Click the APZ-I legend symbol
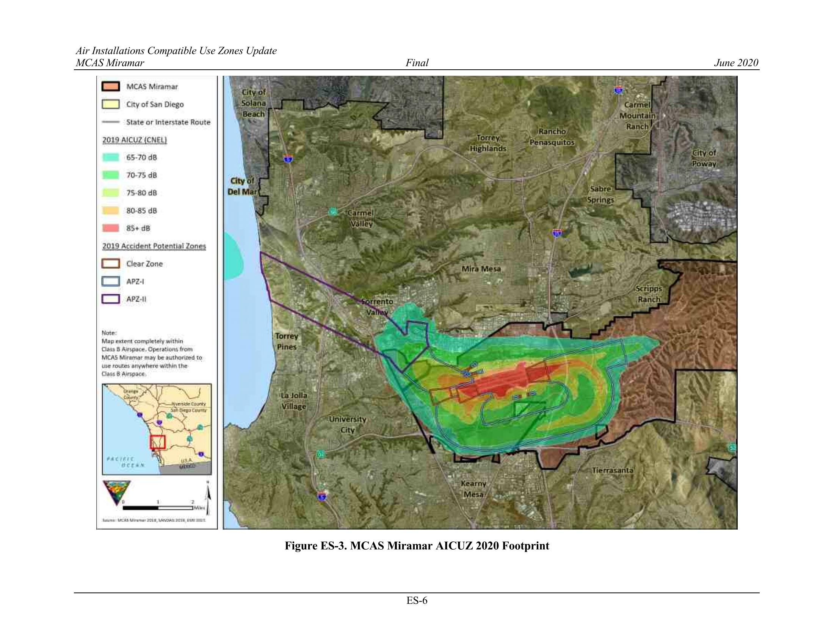 coord(110,281)
